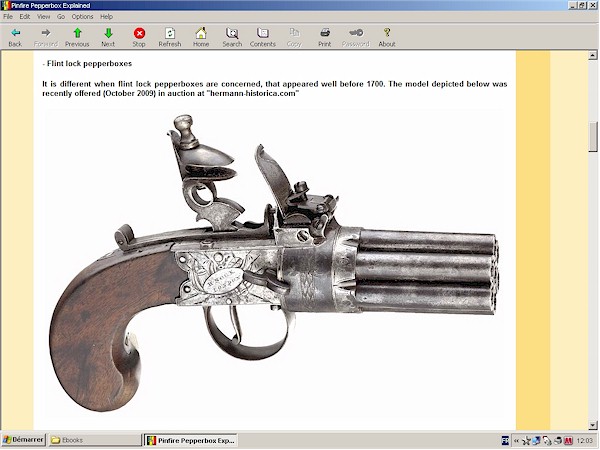
Task: Open the About dialog
Action: click(x=387, y=37)
